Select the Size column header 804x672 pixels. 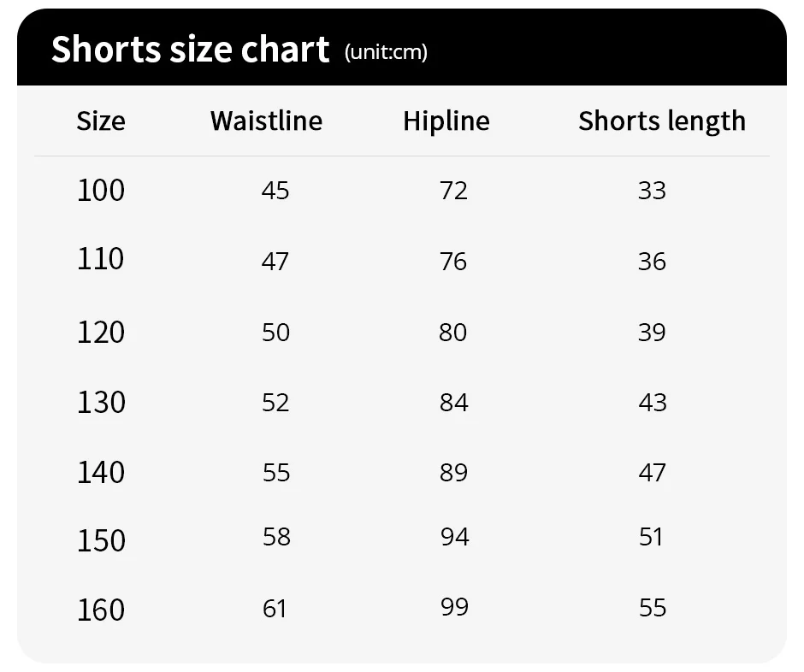[101, 121]
